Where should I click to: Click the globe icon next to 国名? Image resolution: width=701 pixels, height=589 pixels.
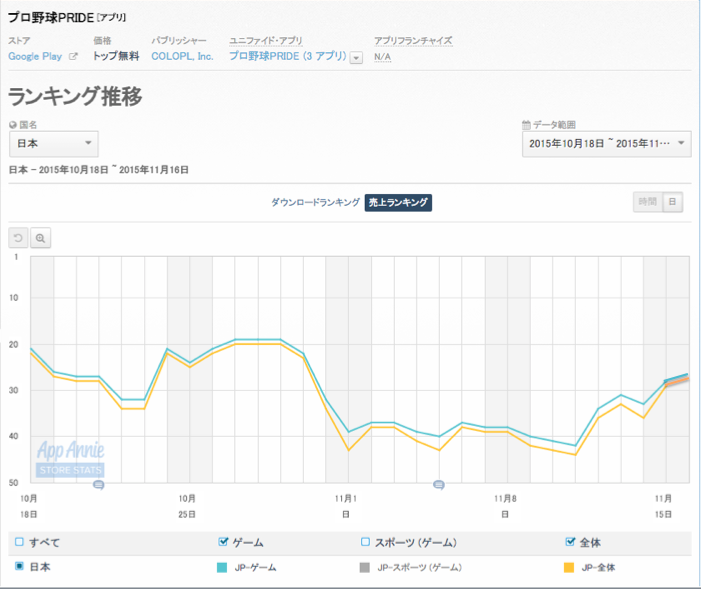(13, 125)
